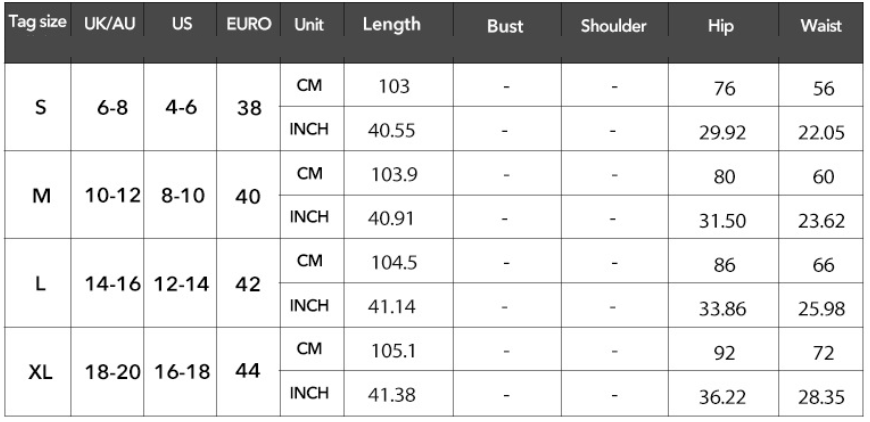Screen dimensions: 870x422
Task: Click the Tag size column header
Action: pyautogui.click(x=38, y=22)
